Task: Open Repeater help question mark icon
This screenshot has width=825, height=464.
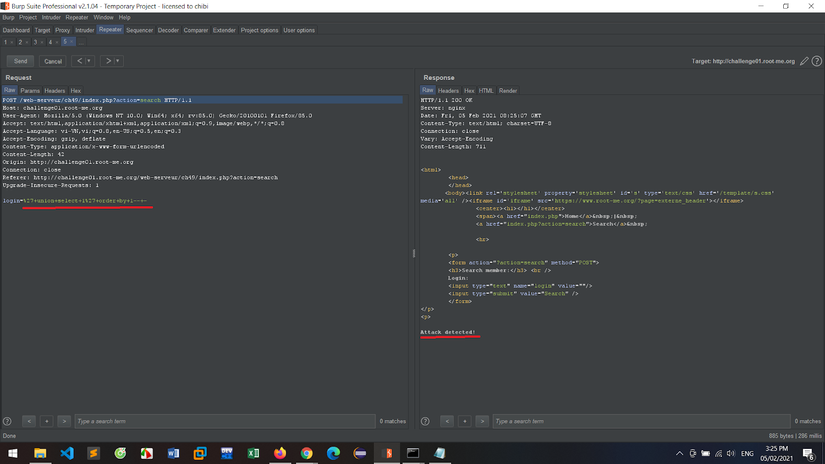Action: (817, 61)
